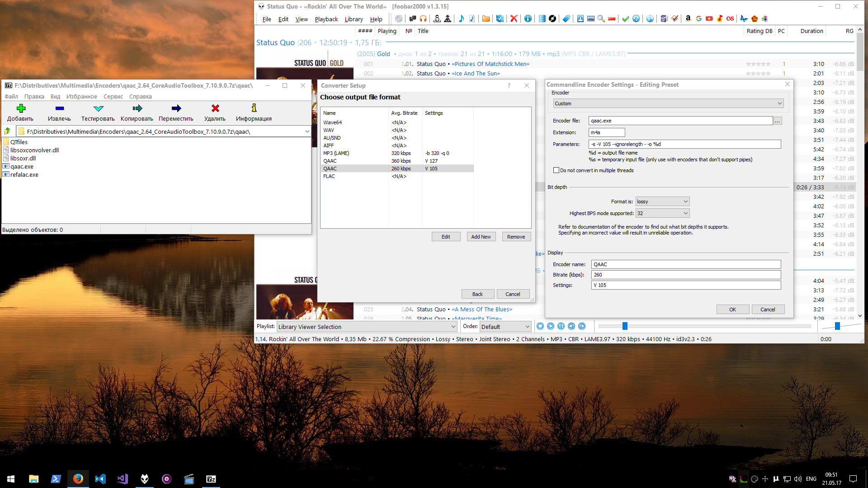Open the Файл menu in 7-Zip

pos(11,96)
